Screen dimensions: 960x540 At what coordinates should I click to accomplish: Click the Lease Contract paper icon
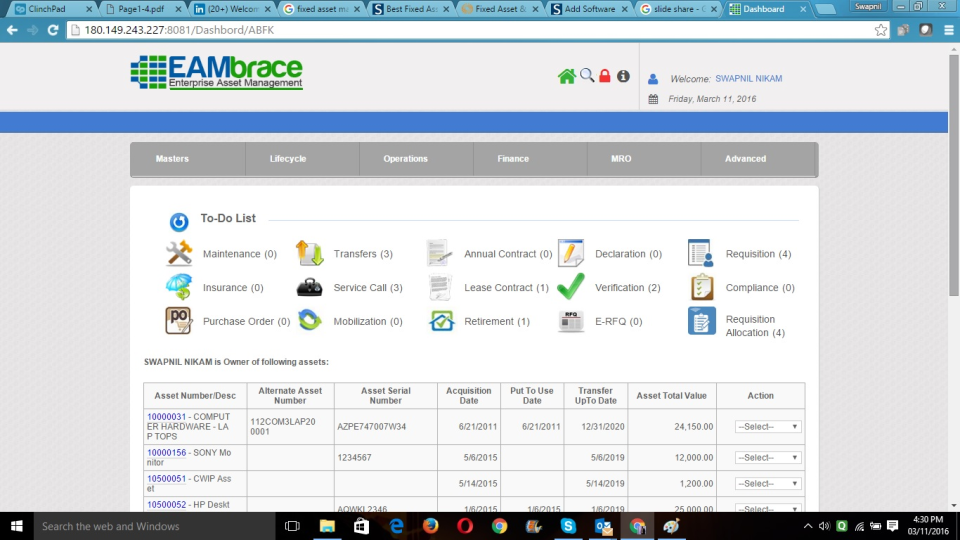(440, 287)
